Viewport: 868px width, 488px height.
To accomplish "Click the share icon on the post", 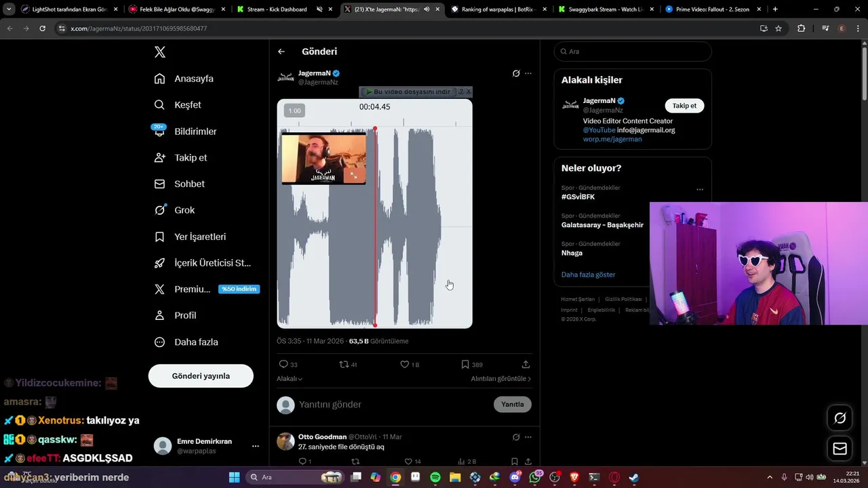I will [x=526, y=365].
